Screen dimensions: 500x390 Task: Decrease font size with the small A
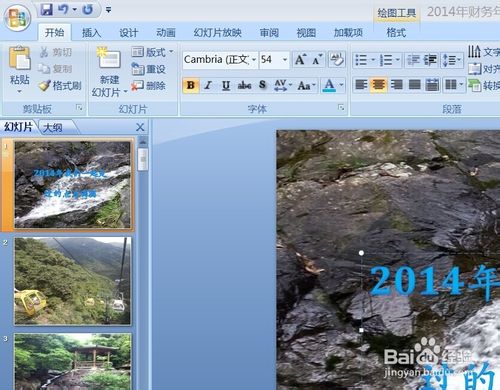317,60
